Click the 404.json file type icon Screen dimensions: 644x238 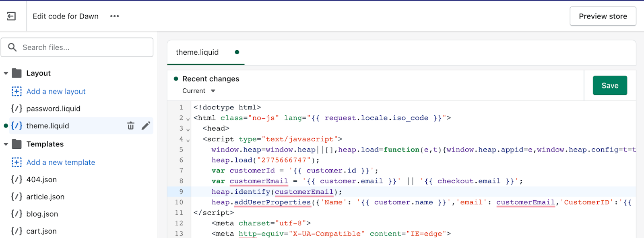click(x=17, y=180)
